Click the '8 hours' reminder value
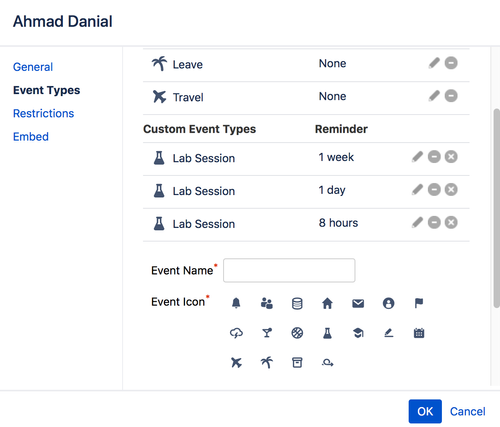Screen dimensions: 500x427 pos(338,223)
